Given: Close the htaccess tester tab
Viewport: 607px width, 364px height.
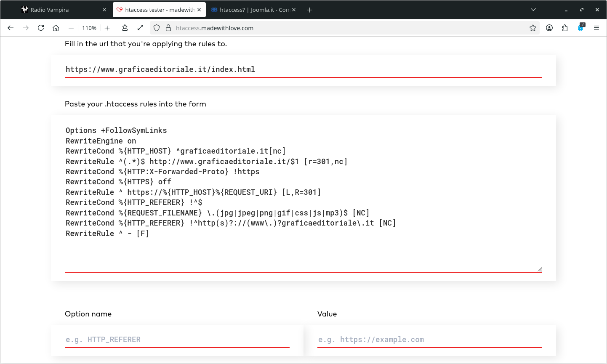Looking at the screenshot, I should tap(199, 10).
